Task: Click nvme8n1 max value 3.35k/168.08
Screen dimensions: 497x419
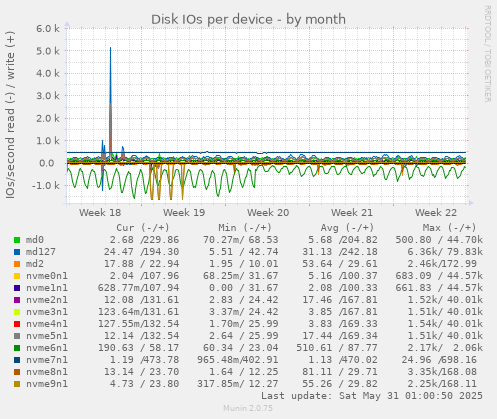Action: pos(442,372)
